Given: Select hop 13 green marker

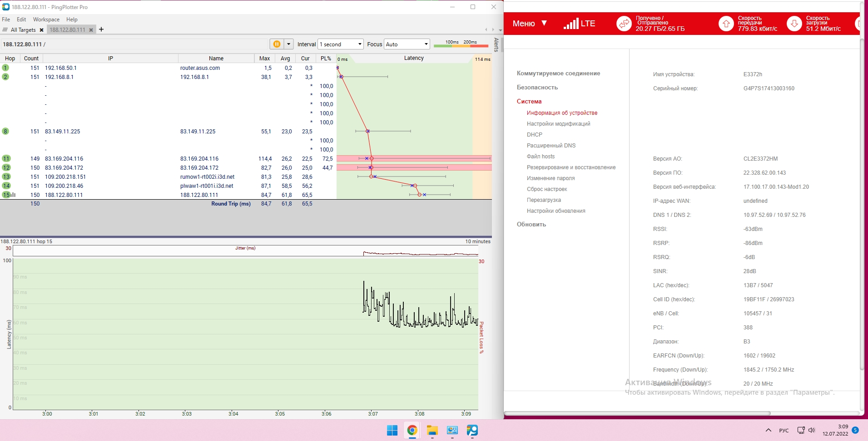Looking at the screenshot, I should 6,176.
